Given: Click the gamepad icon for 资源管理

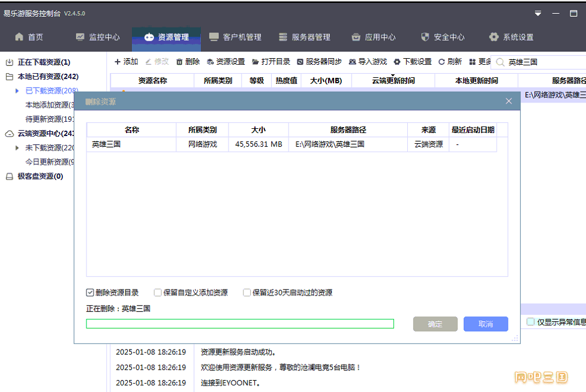Looking at the screenshot, I should point(149,37).
